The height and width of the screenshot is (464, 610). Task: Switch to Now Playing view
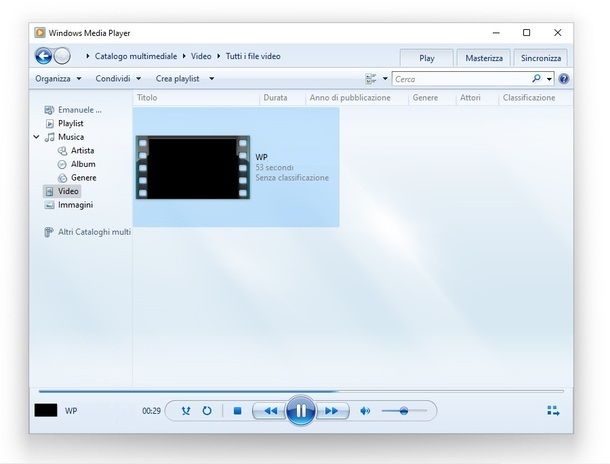click(x=553, y=411)
